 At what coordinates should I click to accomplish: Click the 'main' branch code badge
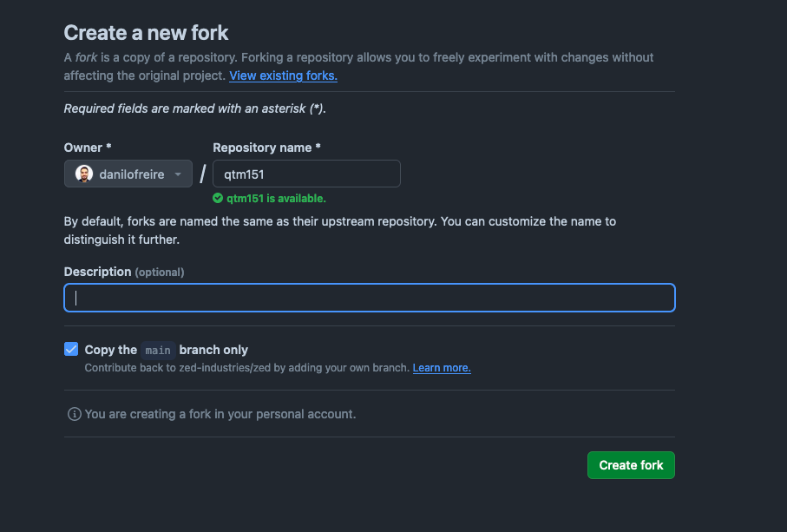pos(158,350)
